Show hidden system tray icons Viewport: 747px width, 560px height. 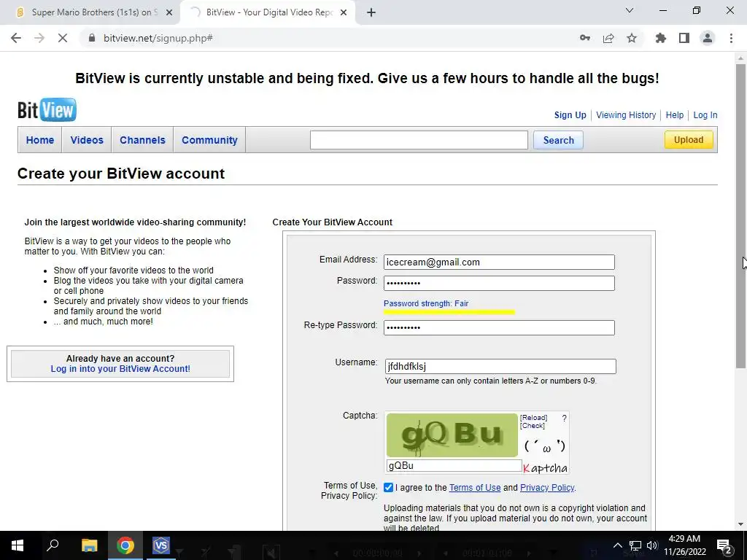click(x=617, y=545)
